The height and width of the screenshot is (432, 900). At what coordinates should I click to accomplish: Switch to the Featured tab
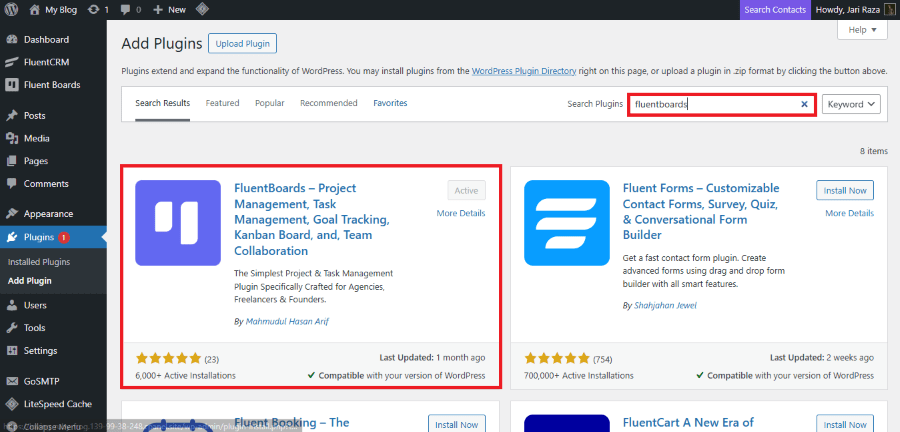[222, 103]
